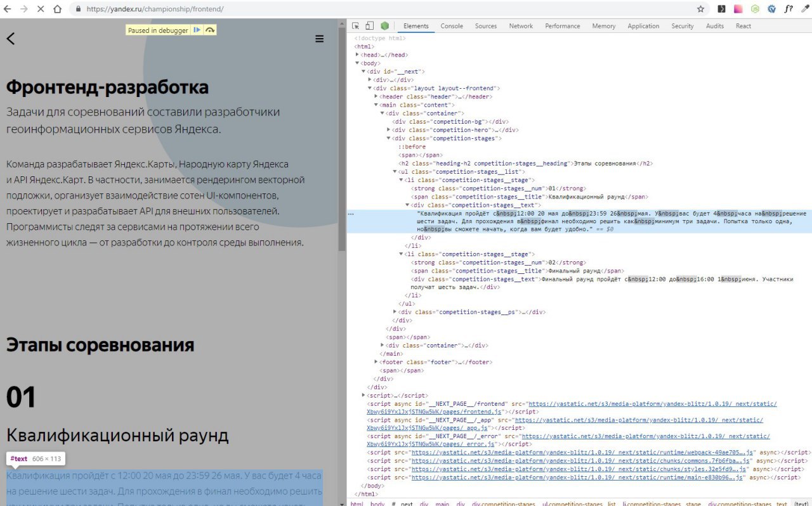Open the Audits tab
This screenshot has height=506, width=812.
(715, 26)
